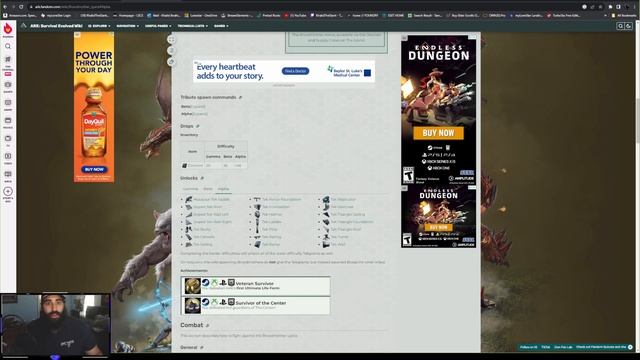Click the expand page tool icon

(171, 39)
